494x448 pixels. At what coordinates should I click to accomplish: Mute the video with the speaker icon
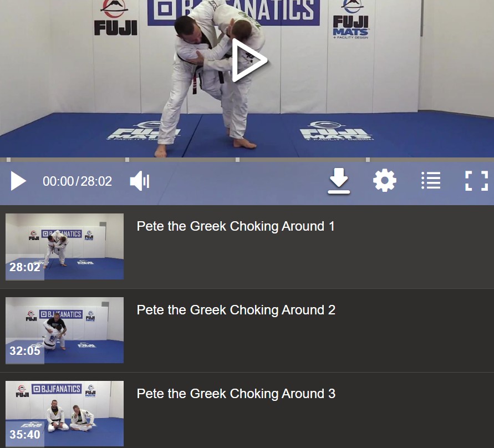(140, 181)
